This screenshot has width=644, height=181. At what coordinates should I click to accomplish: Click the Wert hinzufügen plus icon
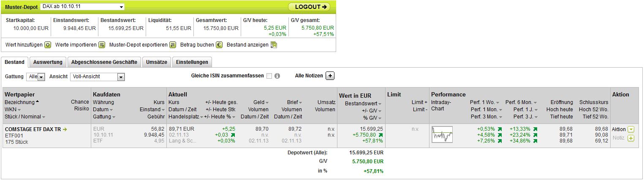coord(48,45)
